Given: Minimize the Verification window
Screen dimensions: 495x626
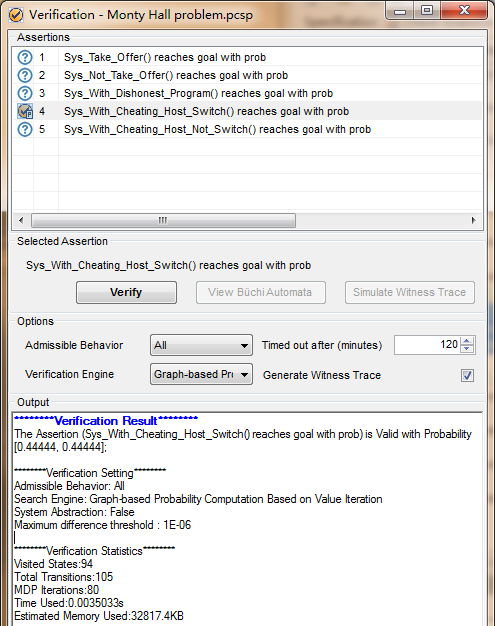Looking at the screenshot, I should [400, 12].
